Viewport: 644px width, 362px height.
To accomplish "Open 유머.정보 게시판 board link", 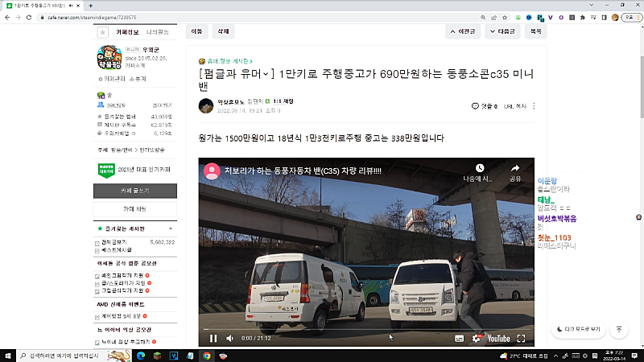I will 229,61.
